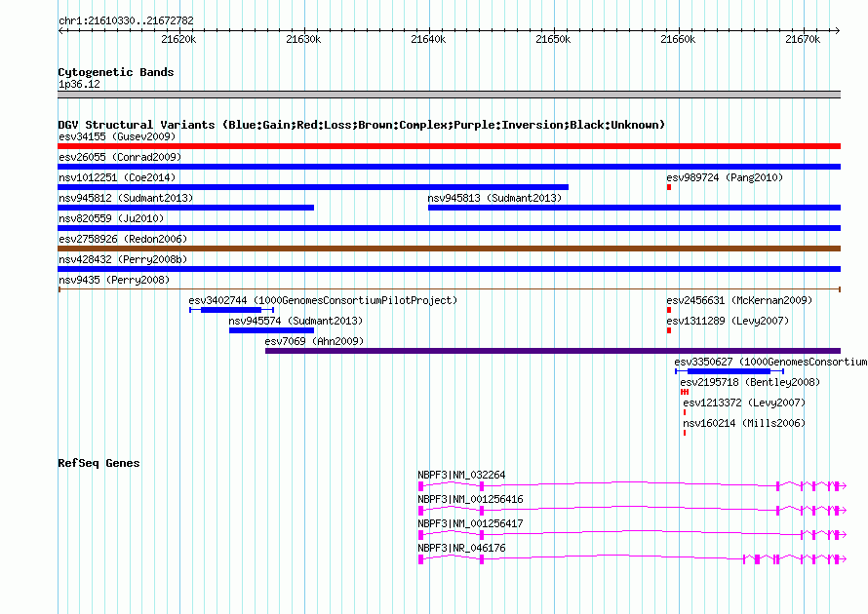Click the nsv945574 blue bar
This screenshot has width=868, height=614.
point(271,330)
